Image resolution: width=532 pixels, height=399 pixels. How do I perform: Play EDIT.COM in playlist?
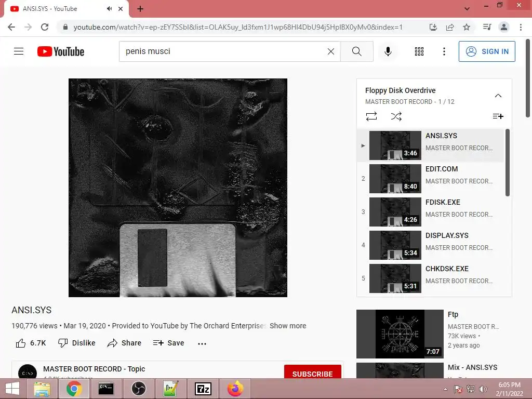click(431, 179)
